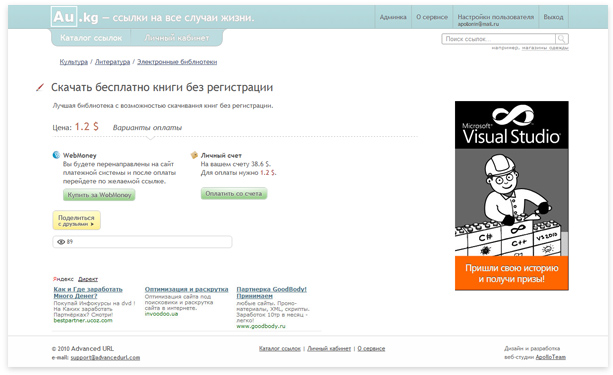
Task: Open the Литература breadcrumb link
Action: pos(112,62)
